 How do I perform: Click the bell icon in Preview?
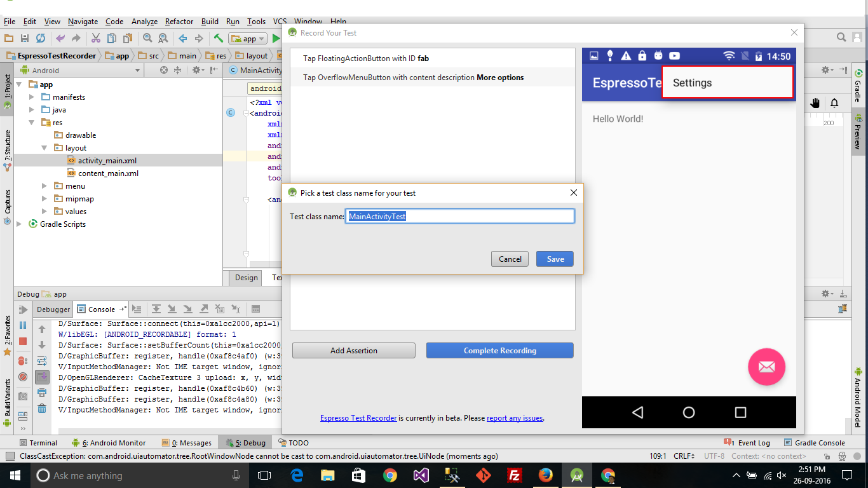click(x=834, y=103)
